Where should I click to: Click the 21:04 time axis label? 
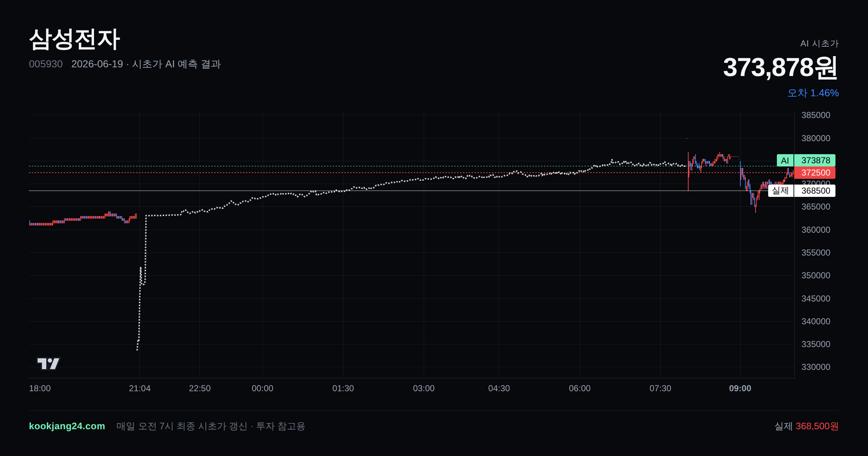click(x=140, y=388)
